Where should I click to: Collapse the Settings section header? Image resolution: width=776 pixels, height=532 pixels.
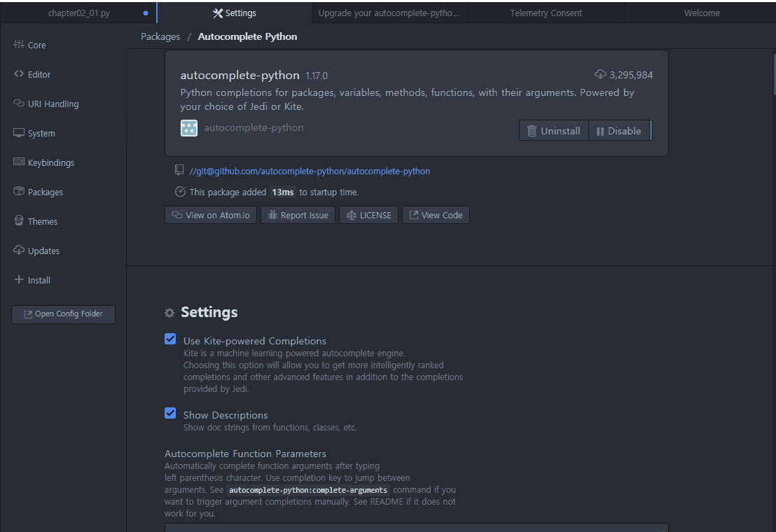[x=209, y=312]
